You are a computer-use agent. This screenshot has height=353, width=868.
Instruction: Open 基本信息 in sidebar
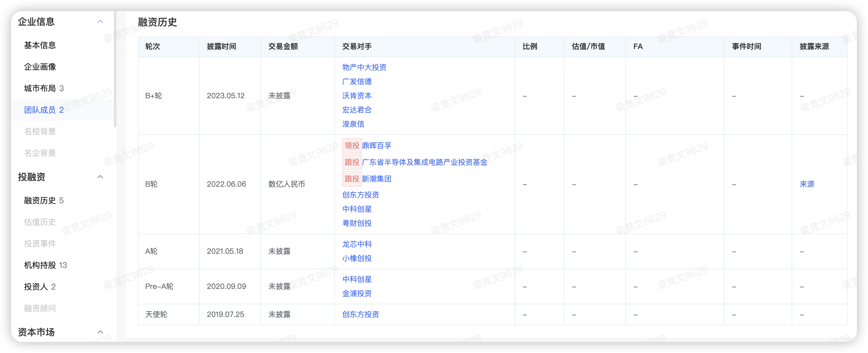click(x=40, y=45)
